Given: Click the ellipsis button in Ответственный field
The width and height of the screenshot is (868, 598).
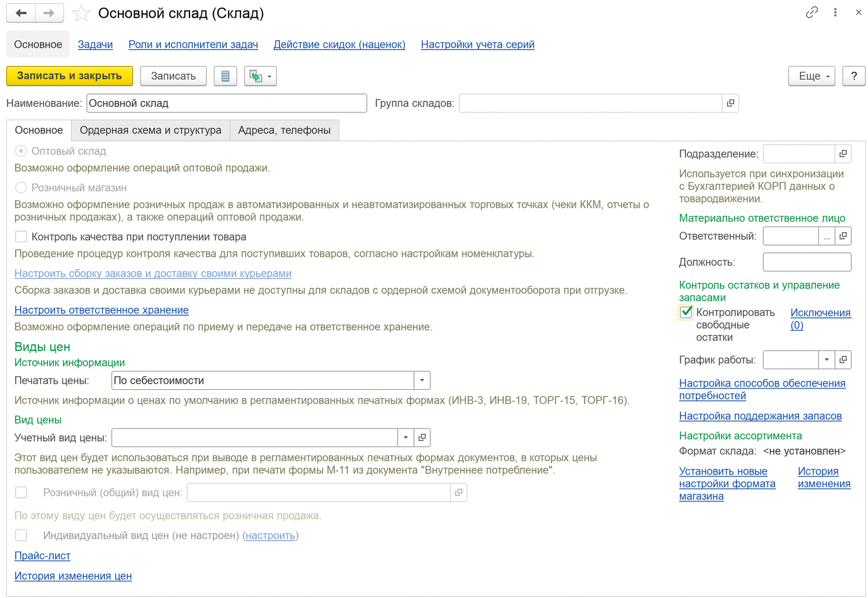Looking at the screenshot, I should pyautogui.click(x=827, y=236).
